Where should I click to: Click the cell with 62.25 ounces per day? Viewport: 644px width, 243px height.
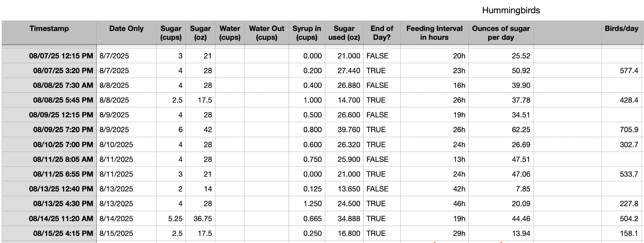[x=501, y=129]
